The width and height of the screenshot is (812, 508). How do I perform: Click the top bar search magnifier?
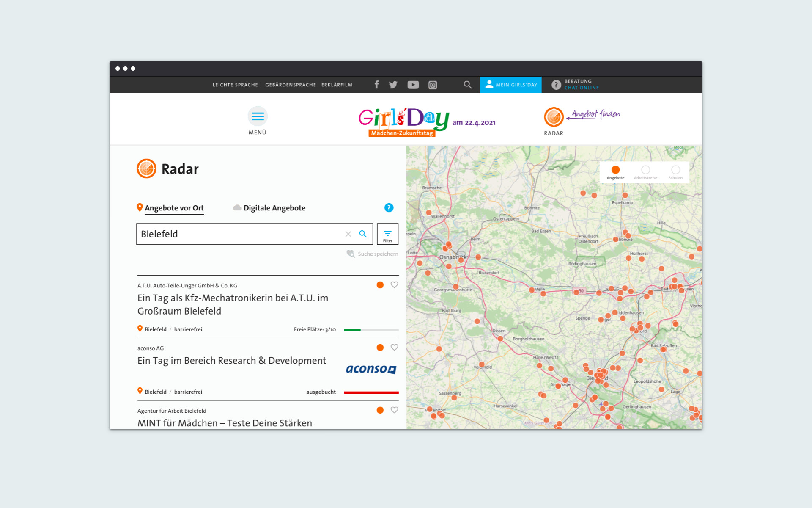467,85
